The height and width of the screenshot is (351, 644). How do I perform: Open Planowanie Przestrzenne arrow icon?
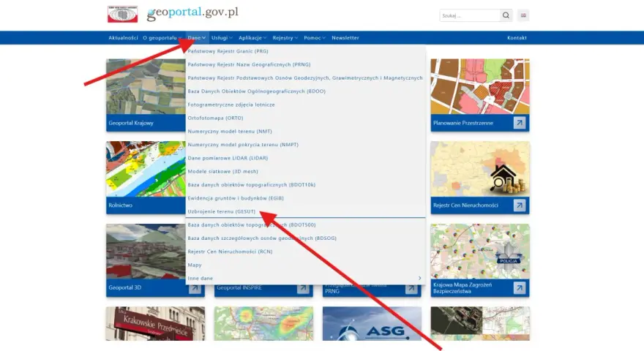coord(519,123)
